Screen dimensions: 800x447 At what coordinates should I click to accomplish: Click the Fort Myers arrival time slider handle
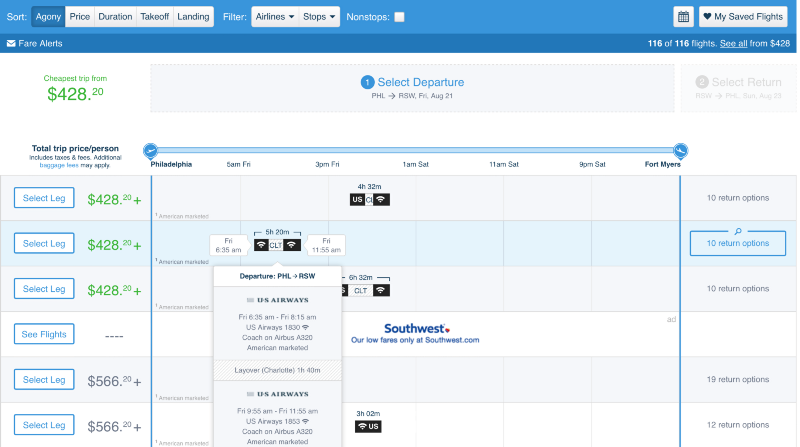click(680, 151)
